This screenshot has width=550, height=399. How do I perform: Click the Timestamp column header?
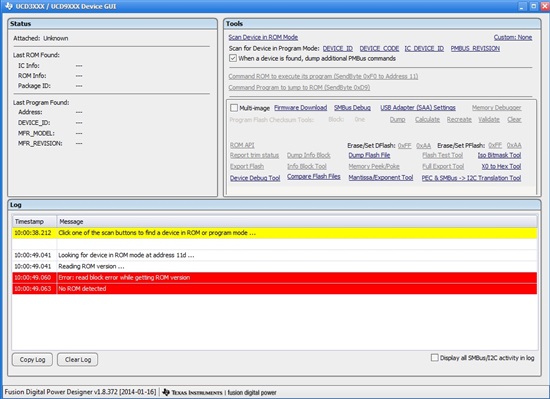tap(34, 222)
